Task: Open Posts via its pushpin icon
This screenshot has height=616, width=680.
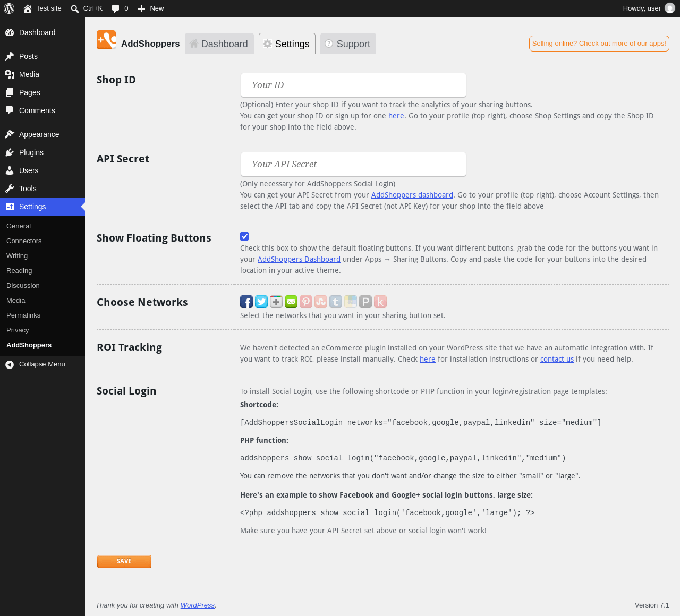Action: (x=10, y=56)
